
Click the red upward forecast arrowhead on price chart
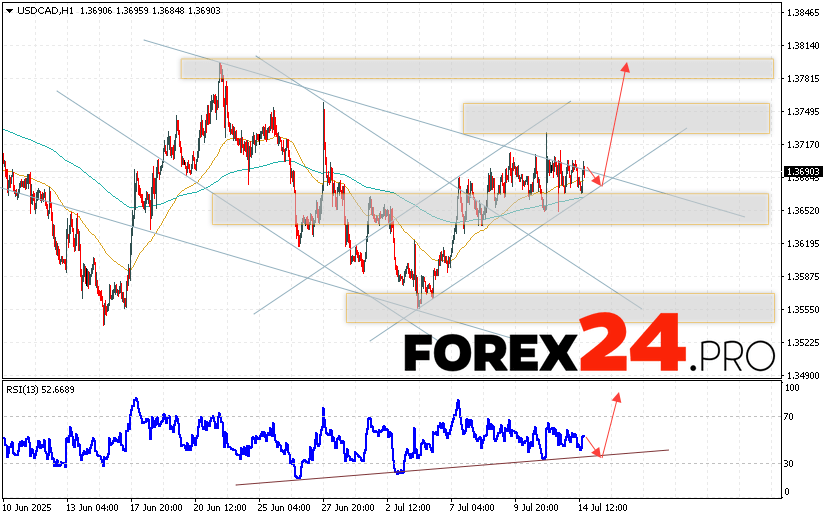[627, 66]
